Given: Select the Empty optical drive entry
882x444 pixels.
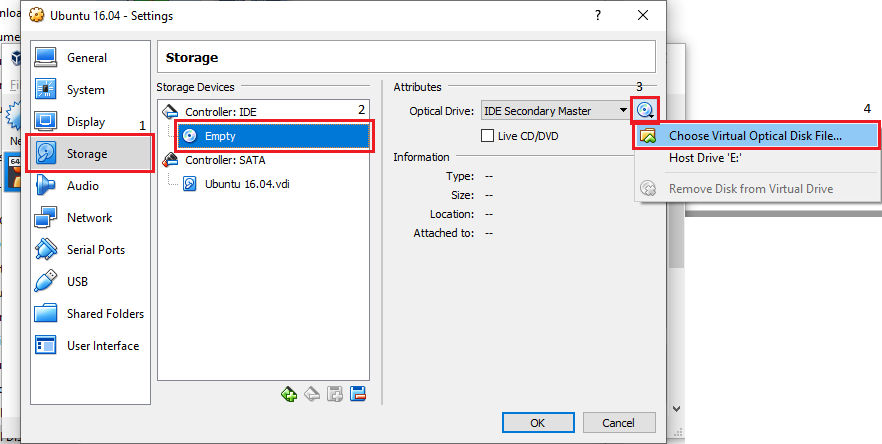Looking at the screenshot, I should [273, 136].
